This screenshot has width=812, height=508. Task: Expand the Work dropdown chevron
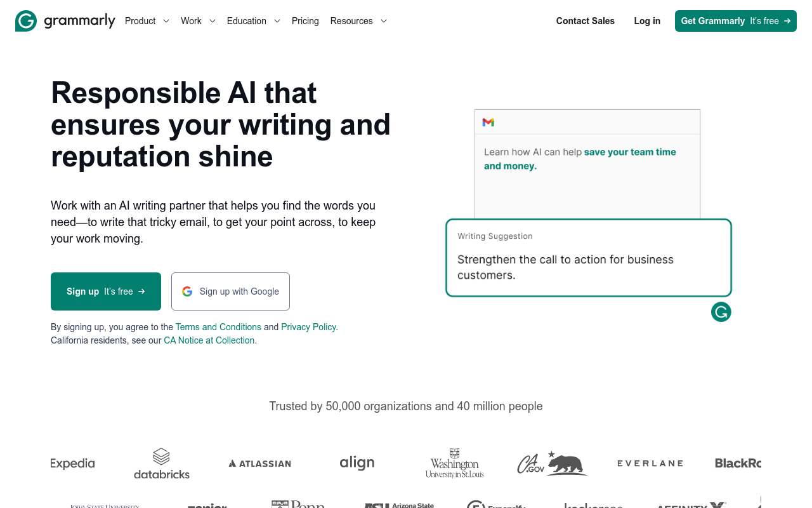(x=213, y=21)
